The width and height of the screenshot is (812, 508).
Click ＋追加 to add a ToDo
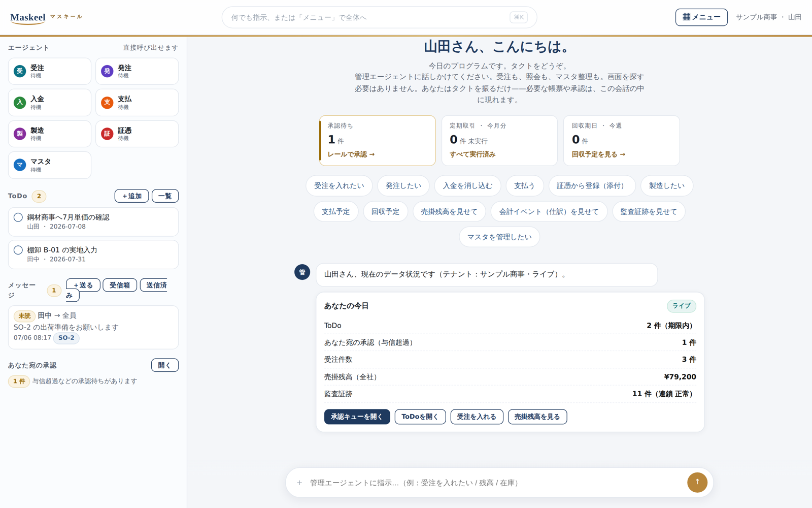point(131,196)
